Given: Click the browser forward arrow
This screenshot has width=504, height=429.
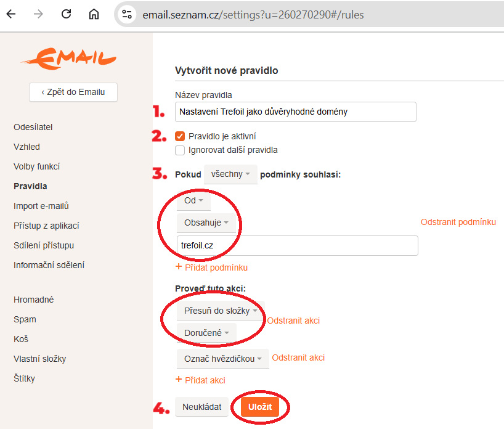Looking at the screenshot, I should (38, 14).
